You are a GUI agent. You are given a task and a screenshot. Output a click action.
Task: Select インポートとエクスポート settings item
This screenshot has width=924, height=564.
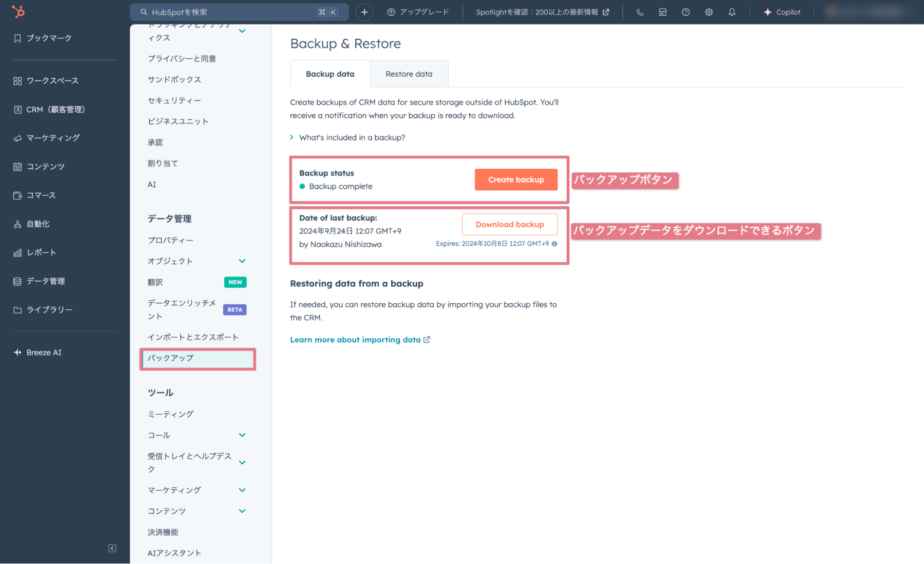click(193, 337)
